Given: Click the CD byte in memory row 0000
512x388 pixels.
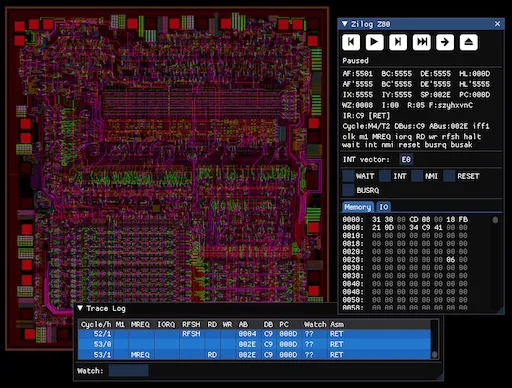Looking at the screenshot, I should coord(414,220).
